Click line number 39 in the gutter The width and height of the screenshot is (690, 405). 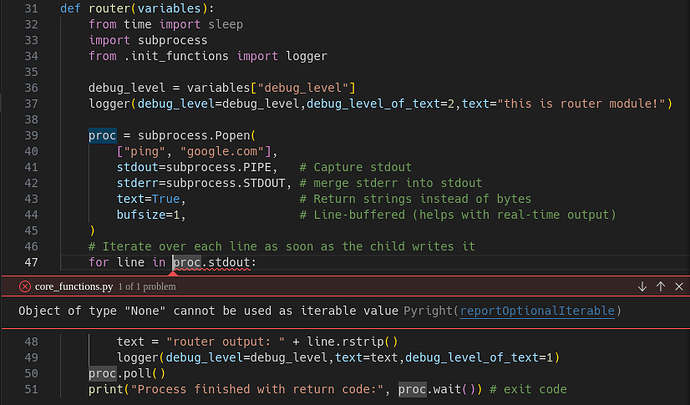tap(31, 135)
